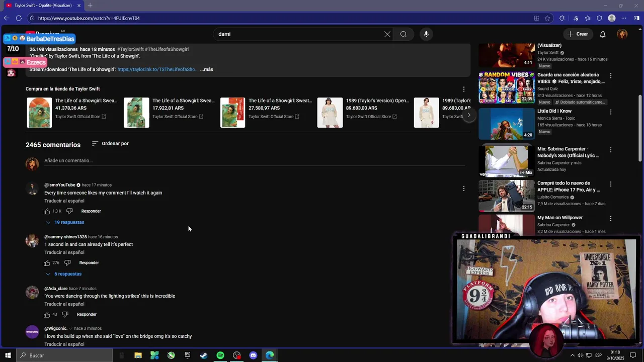Open browser settings and more menu
Image resolution: width=644 pixels, height=362 pixels.
(624, 18)
